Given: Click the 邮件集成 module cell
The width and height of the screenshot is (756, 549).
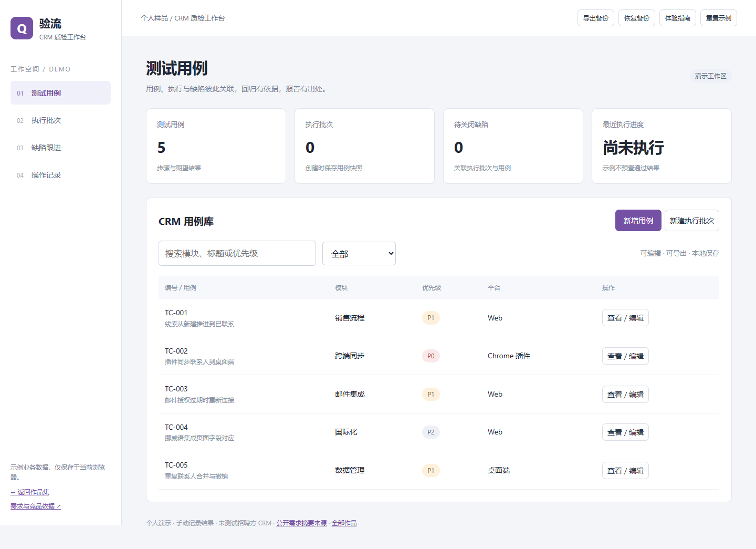Looking at the screenshot, I should point(350,394).
